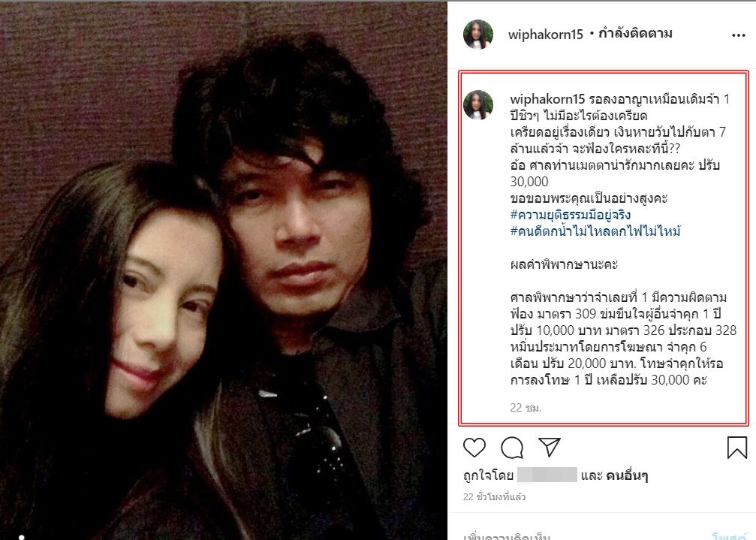Click the blurred liker name after ถูกใจโดย
The height and width of the screenshot is (540, 756).
547,475
